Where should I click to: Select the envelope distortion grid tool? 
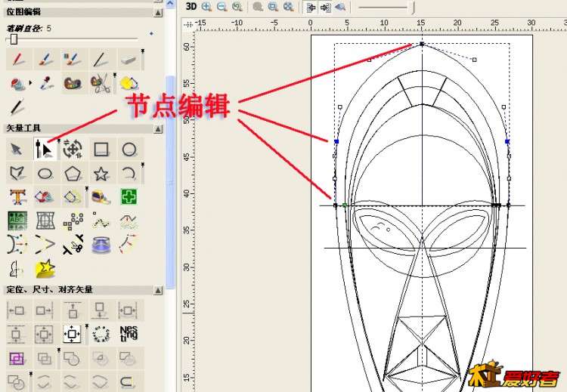(45, 221)
